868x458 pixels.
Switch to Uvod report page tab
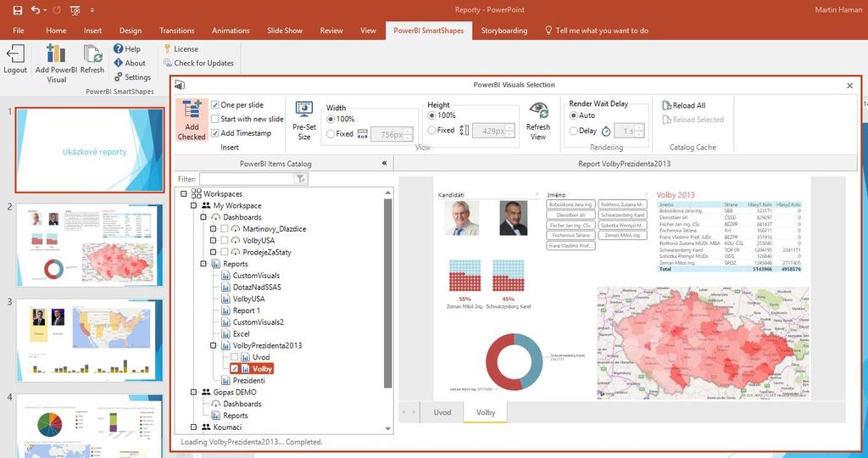442,412
